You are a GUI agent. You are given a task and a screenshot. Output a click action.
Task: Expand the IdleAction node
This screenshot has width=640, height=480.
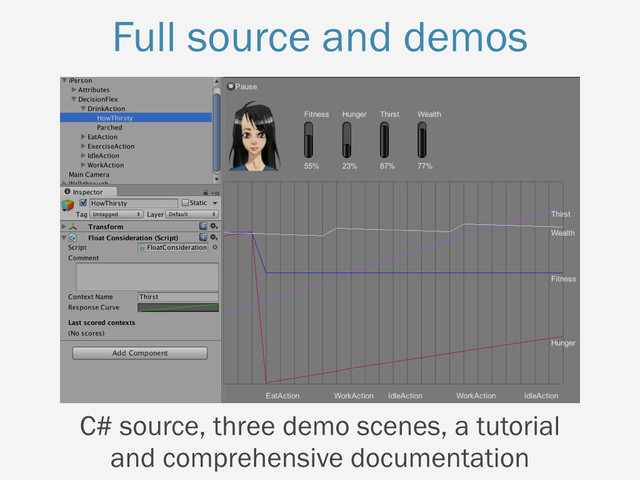point(83,156)
